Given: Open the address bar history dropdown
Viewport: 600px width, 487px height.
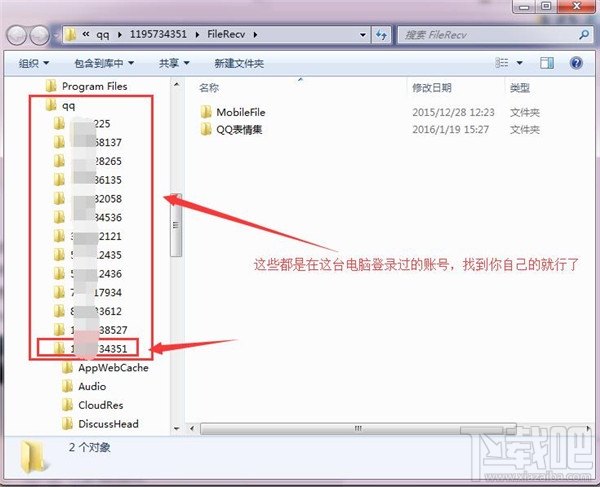Looking at the screenshot, I should [x=363, y=35].
